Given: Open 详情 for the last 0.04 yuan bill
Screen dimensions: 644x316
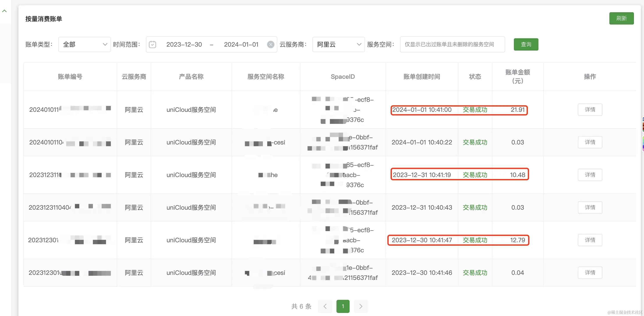Looking at the screenshot, I should (590, 272).
